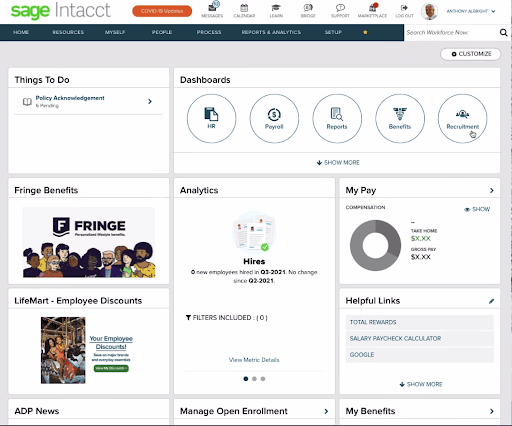Open the HR dashboard circle
Viewport: 512px width, 426px height.
pyautogui.click(x=211, y=118)
